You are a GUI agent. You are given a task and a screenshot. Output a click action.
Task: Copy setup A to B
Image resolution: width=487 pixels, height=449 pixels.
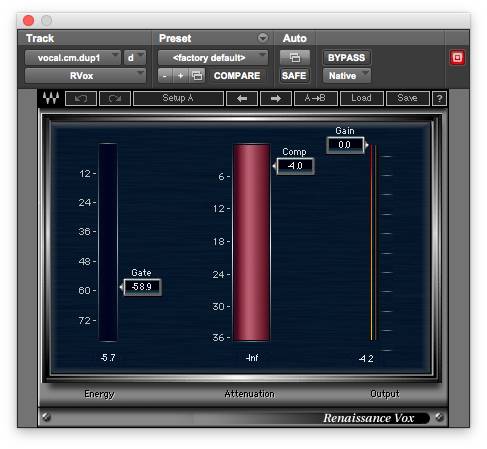click(315, 98)
